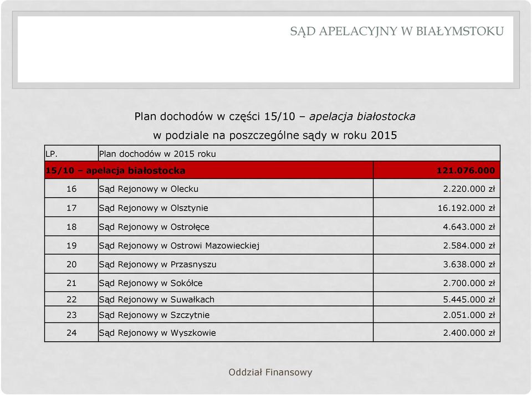Click the heading 'SĄD APELACYJNY W BIAŁYMSTOKU'

(x=397, y=31)
